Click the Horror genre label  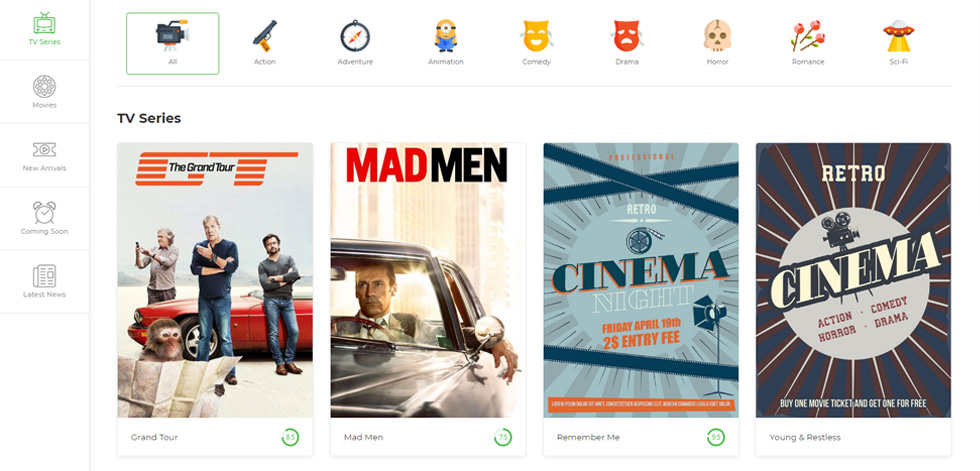coord(718,62)
